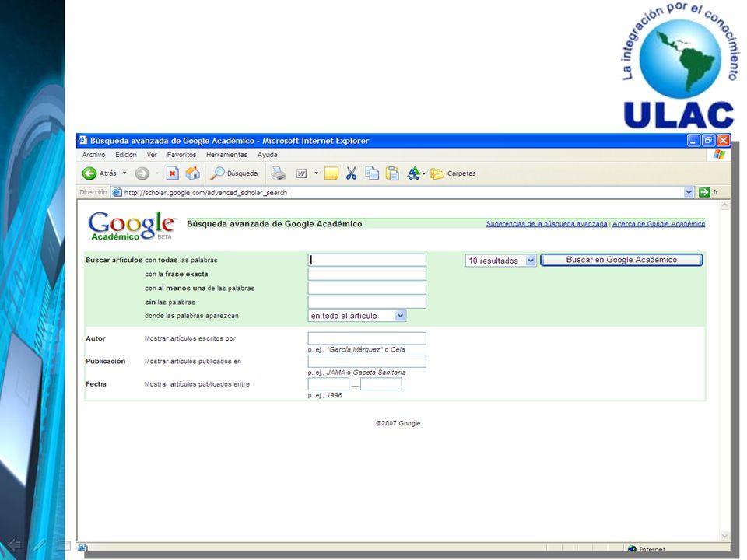Viewport: 747px width, 560px height.
Task: Copy selection with the Copy icon
Action: point(372,173)
